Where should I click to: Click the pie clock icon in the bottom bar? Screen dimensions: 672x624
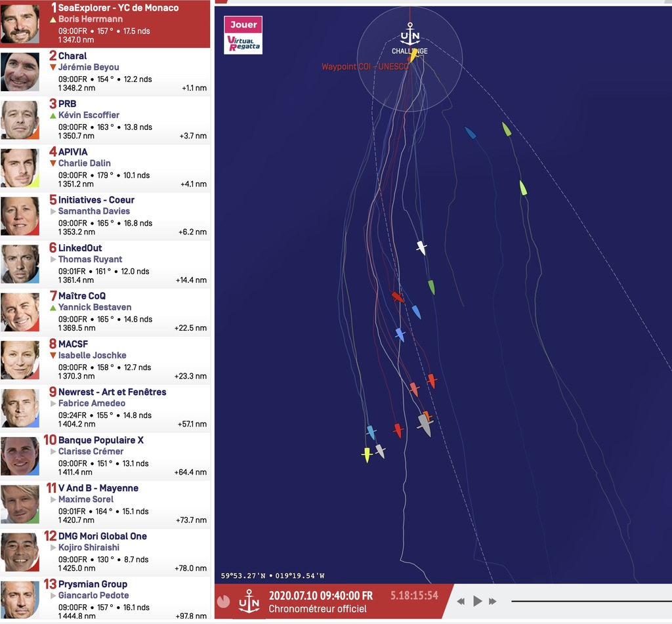click(223, 601)
